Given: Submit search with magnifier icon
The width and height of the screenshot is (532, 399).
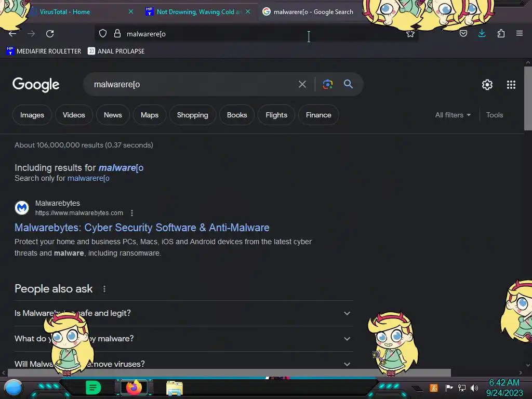Looking at the screenshot, I should coord(349,84).
